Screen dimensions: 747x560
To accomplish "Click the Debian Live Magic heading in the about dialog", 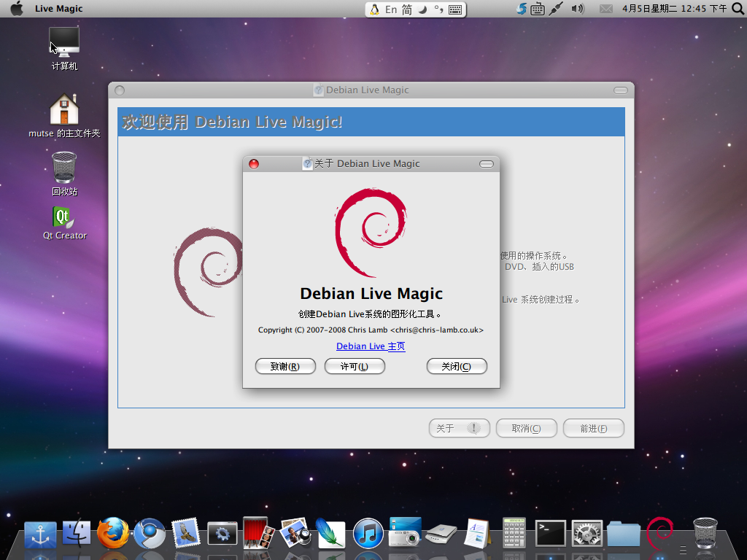I will coord(371,293).
